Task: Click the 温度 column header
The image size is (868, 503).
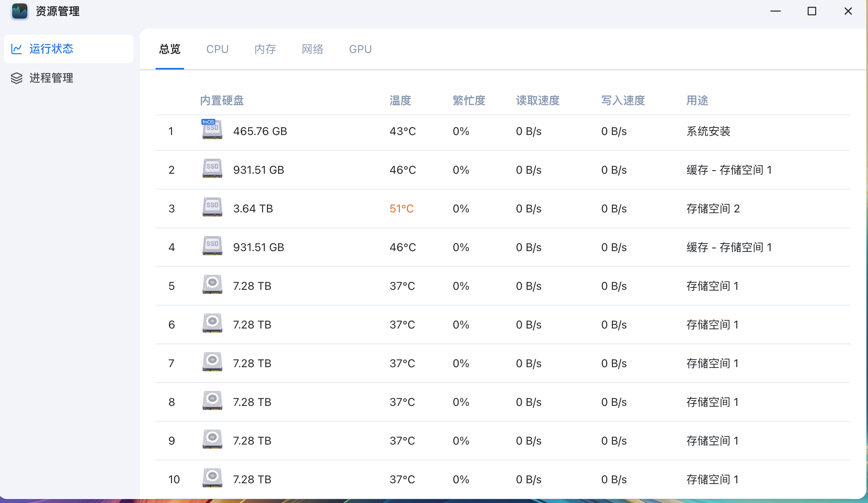Action: pyautogui.click(x=400, y=101)
